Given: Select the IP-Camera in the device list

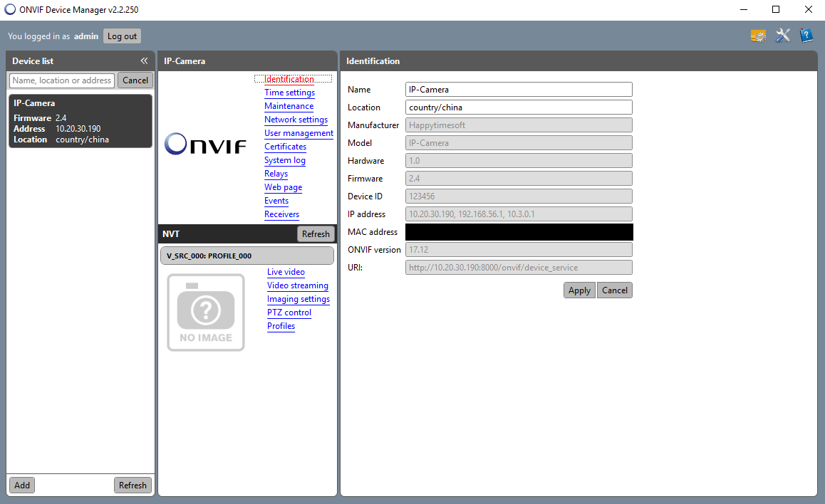Looking at the screenshot, I should pyautogui.click(x=80, y=120).
